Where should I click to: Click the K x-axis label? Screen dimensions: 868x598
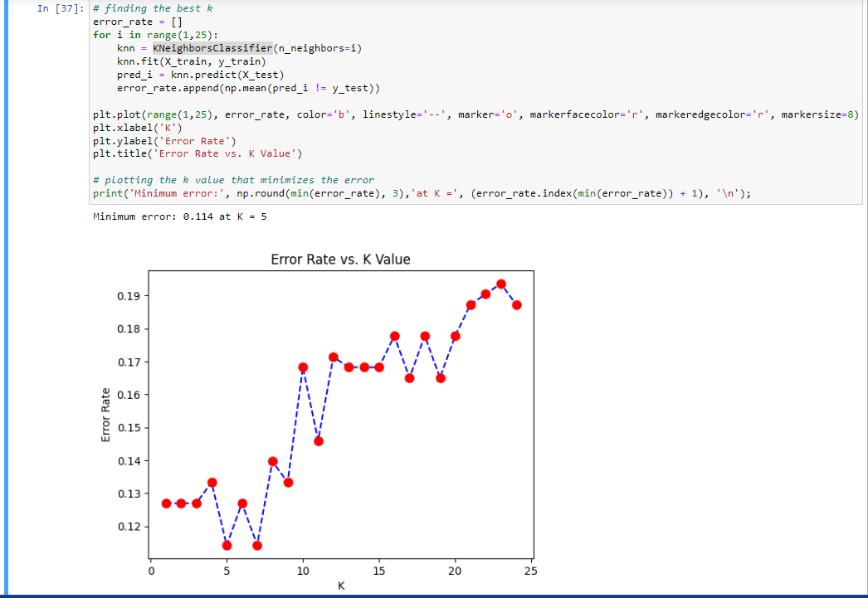[x=340, y=585]
